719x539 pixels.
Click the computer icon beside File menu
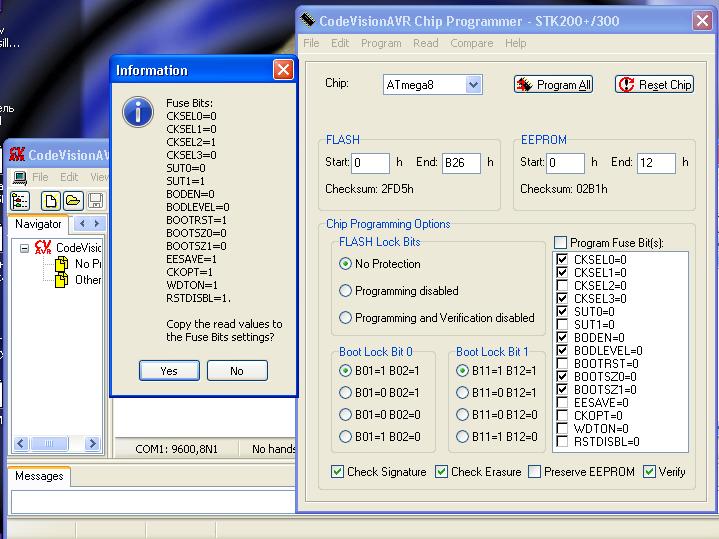point(19,177)
